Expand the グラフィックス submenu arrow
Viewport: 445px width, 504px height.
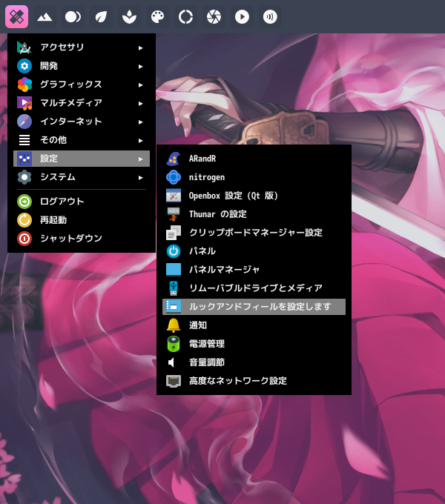(140, 84)
